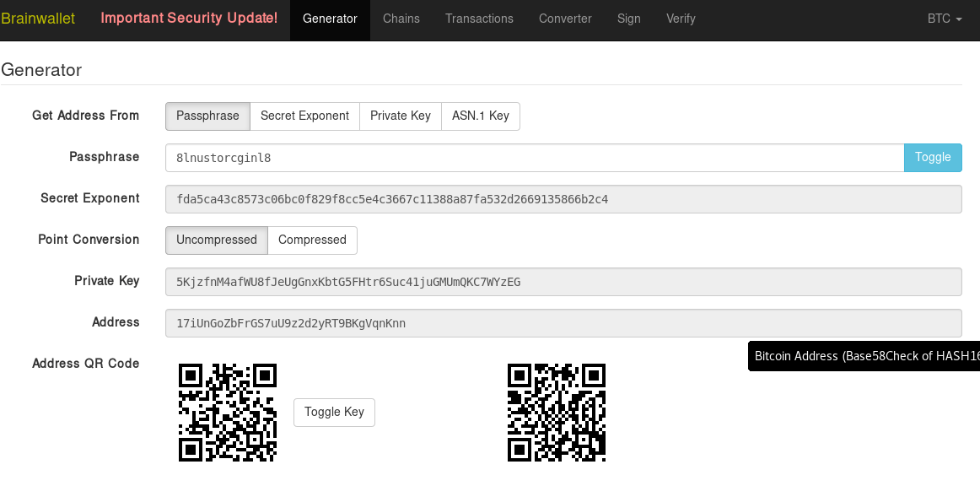Open the Verify tab
The width and height of the screenshot is (980, 486).
pos(681,19)
